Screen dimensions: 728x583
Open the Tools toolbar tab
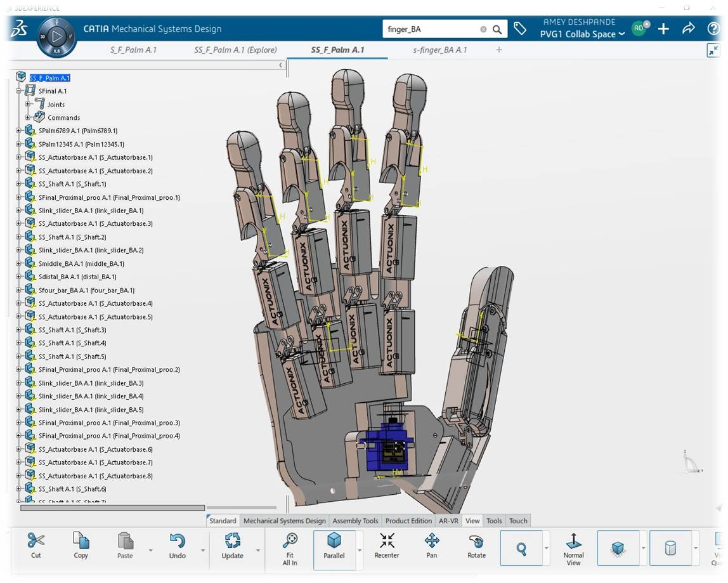click(x=494, y=521)
